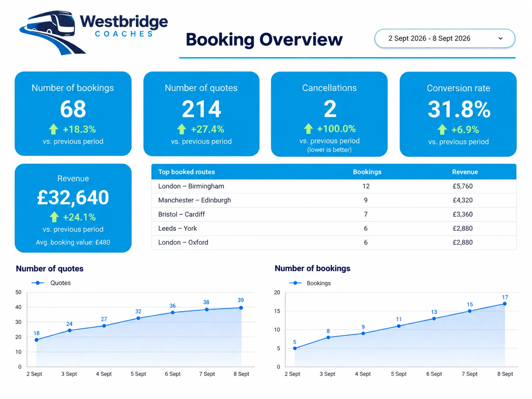This screenshot has height=399, width=532.
Task: Click the green arrow beside +18.3%
Action: tap(54, 129)
